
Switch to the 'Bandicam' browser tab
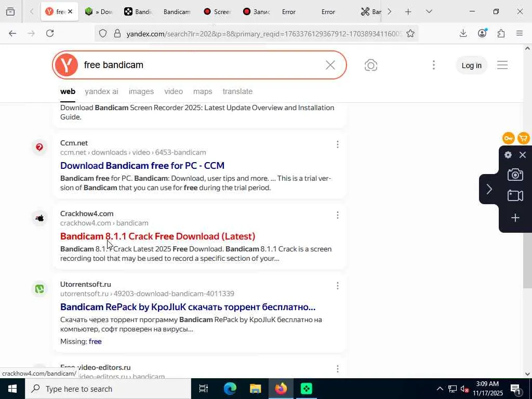pyautogui.click(x=177, y=12)
